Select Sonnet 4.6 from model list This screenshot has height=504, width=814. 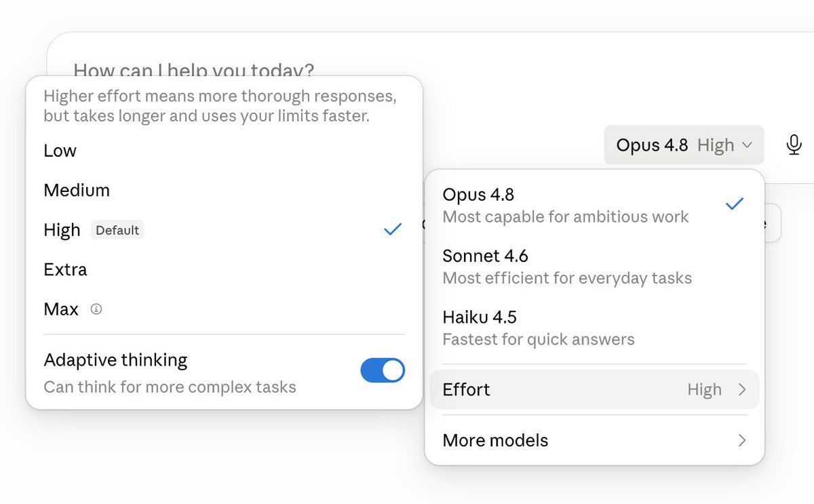coord(594,267)
